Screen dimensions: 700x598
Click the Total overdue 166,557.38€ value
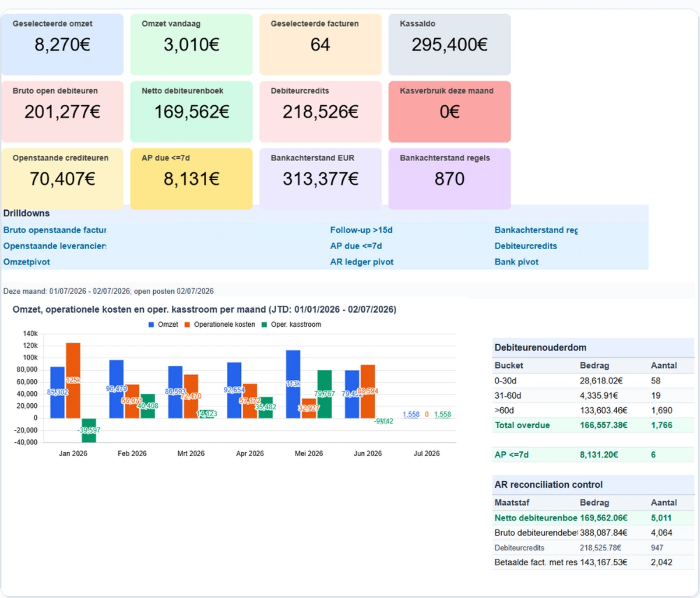click(x=604, y=425)
